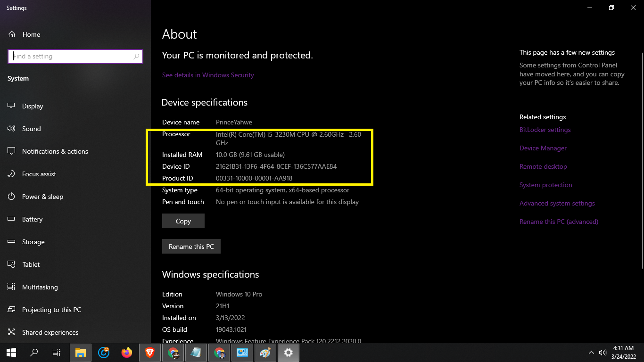Click the taskbar Search magnifier icon
This screenshot has height=362, width=644.
tap(34, 353)
